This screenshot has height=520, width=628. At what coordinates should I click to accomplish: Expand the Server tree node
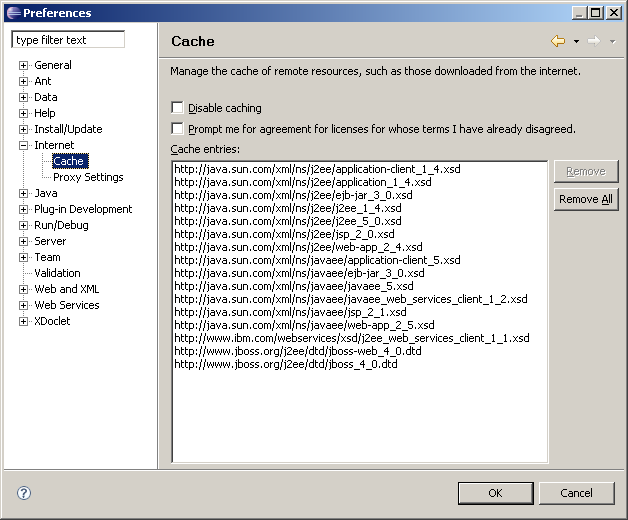click(x=23, y=242)
